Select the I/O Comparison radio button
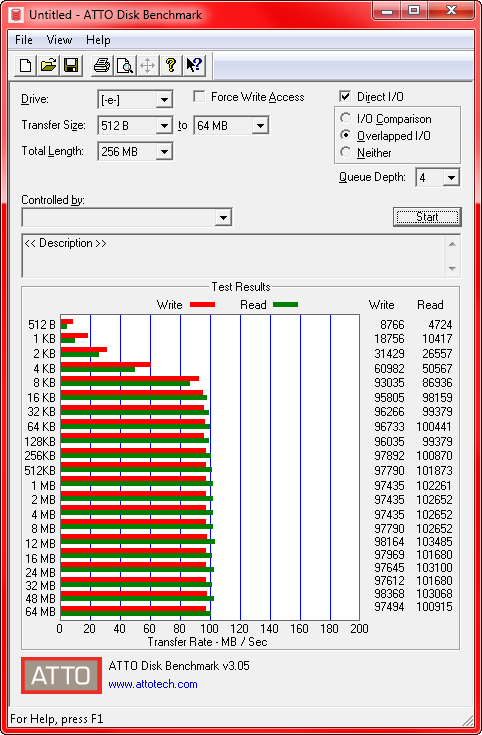The width and height of the screenshot is (482, 735). [346, 118]
